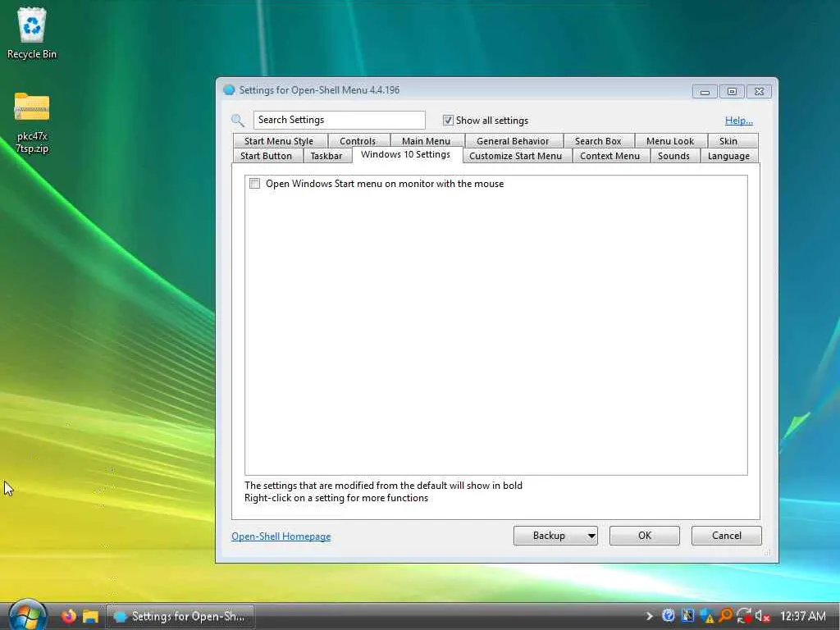Screen dimensions: 840x630
Task: Select the Language tab
Action: click(728, 156)
